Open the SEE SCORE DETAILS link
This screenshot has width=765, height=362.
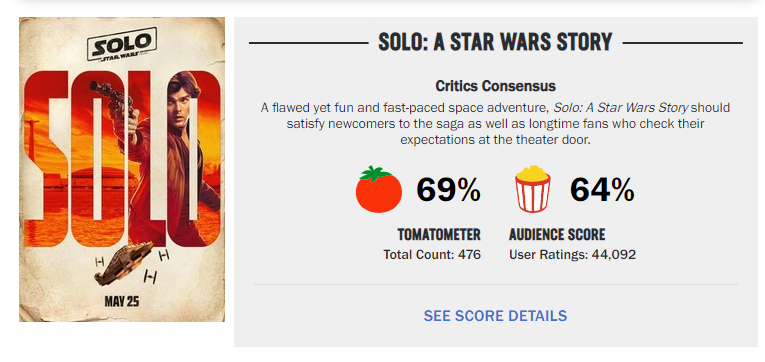point(495,316)
